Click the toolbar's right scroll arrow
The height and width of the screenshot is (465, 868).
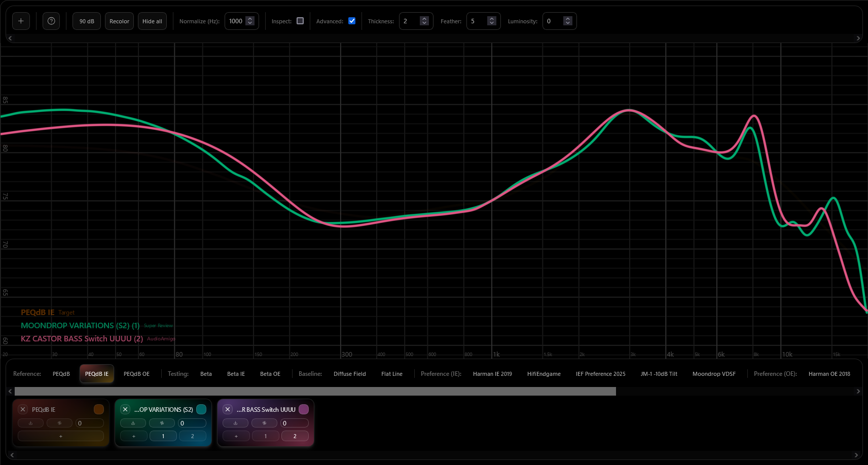(x=858, y=38)
